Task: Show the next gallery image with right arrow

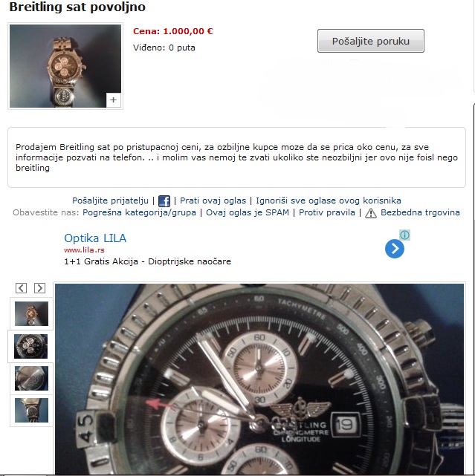Action: [40, 288]
